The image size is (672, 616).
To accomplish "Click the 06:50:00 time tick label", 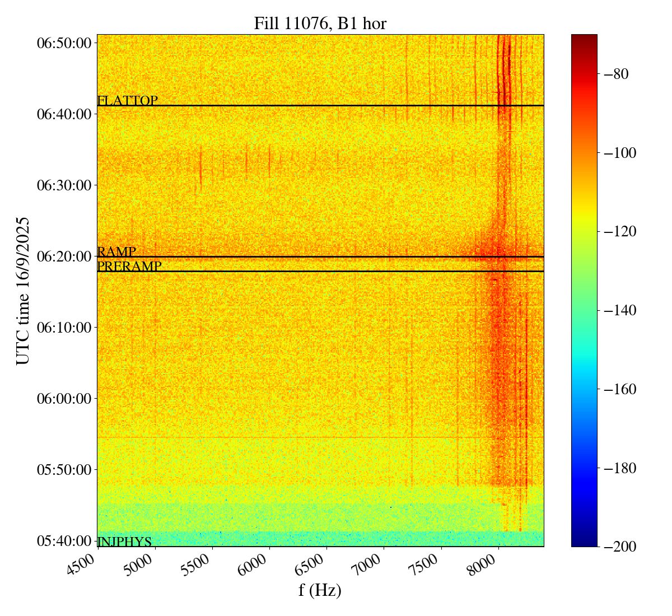I will [x=64, y=43].
